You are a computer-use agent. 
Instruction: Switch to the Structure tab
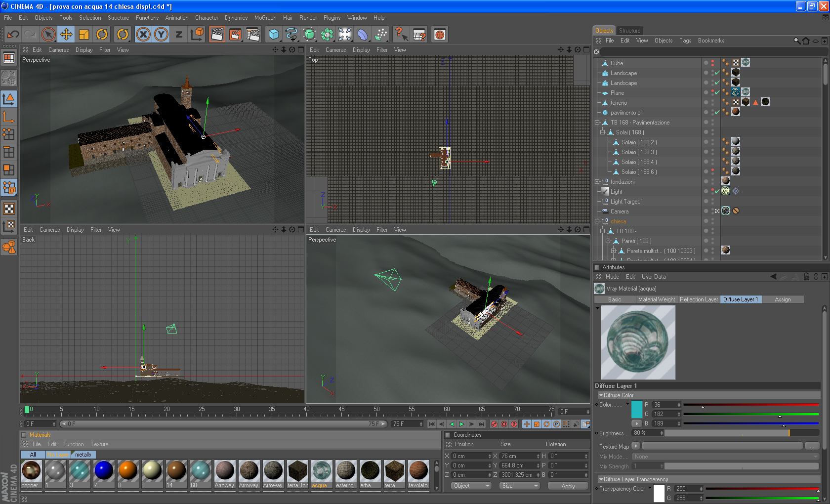point(629,31)
